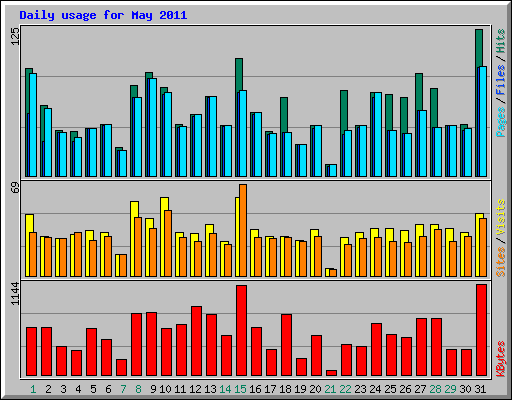Select the red KBytes bar for day 24
This screenshot has width=512, height=400.
(x=376, y=349)
